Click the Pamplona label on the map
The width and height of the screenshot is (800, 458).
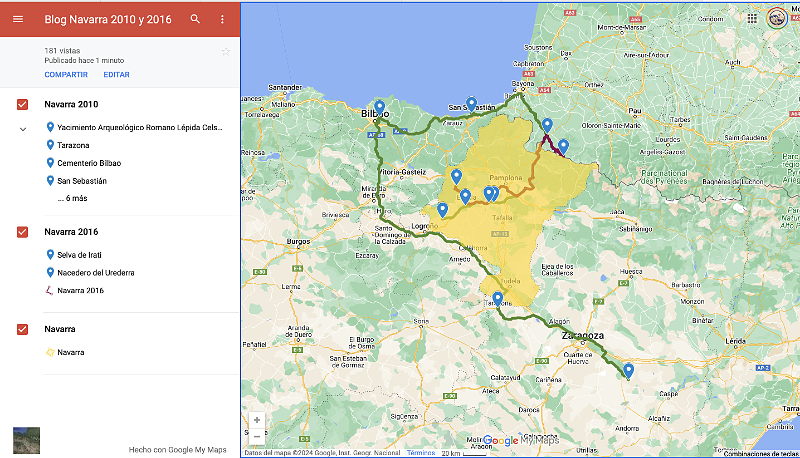[x=506, y=177]
